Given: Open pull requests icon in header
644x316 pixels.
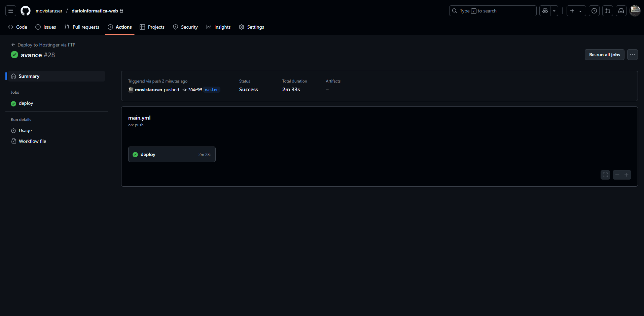Looking at the screenshot, I should 607,11.
